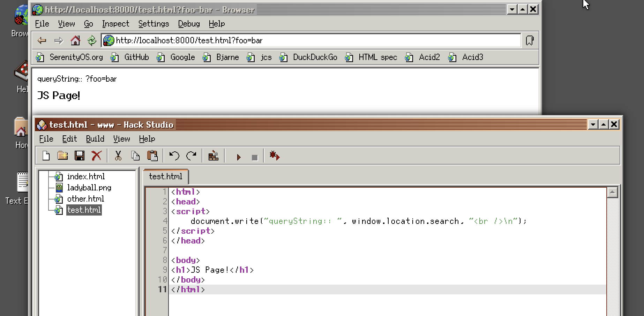This screenshot has width=644, height=316.
Task: Open a project folder in Hack Studio
Action: point(63,156)
